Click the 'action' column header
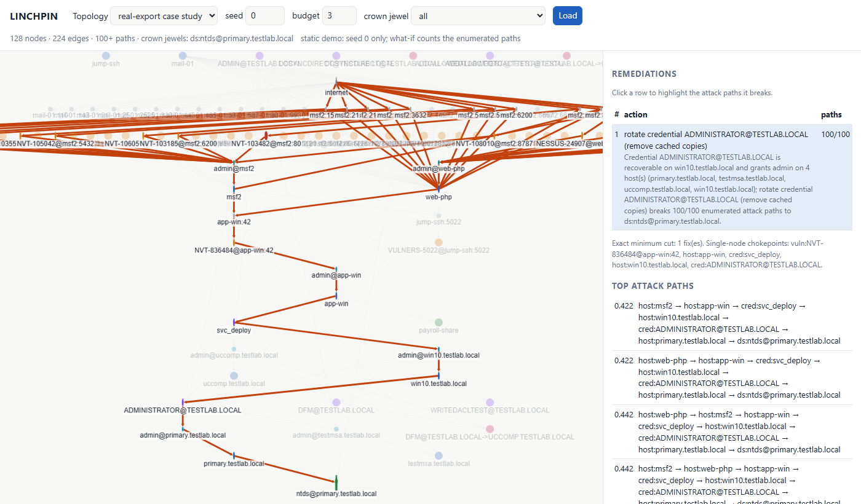The height and width of the screenshot is (504, 861). point(635,114)
